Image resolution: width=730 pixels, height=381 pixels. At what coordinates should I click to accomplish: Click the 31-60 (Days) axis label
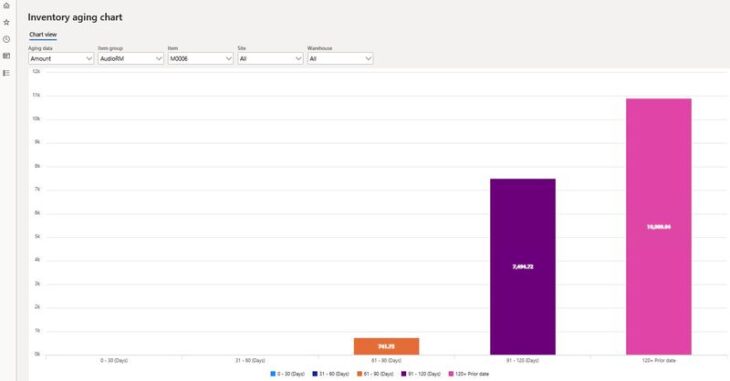(250, 361)
